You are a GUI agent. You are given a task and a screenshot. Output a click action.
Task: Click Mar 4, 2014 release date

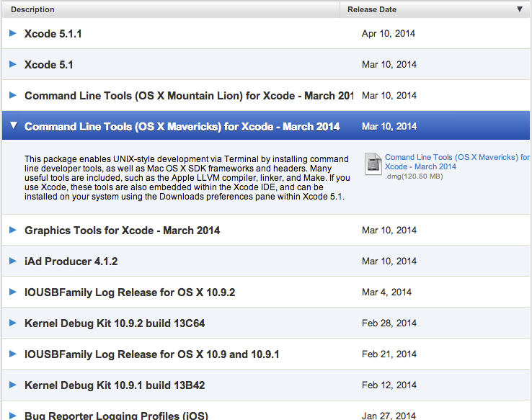387,292
